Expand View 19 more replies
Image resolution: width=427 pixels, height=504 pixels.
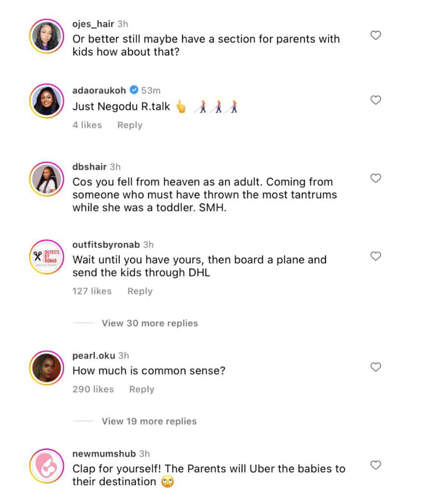tap(149, 421)
